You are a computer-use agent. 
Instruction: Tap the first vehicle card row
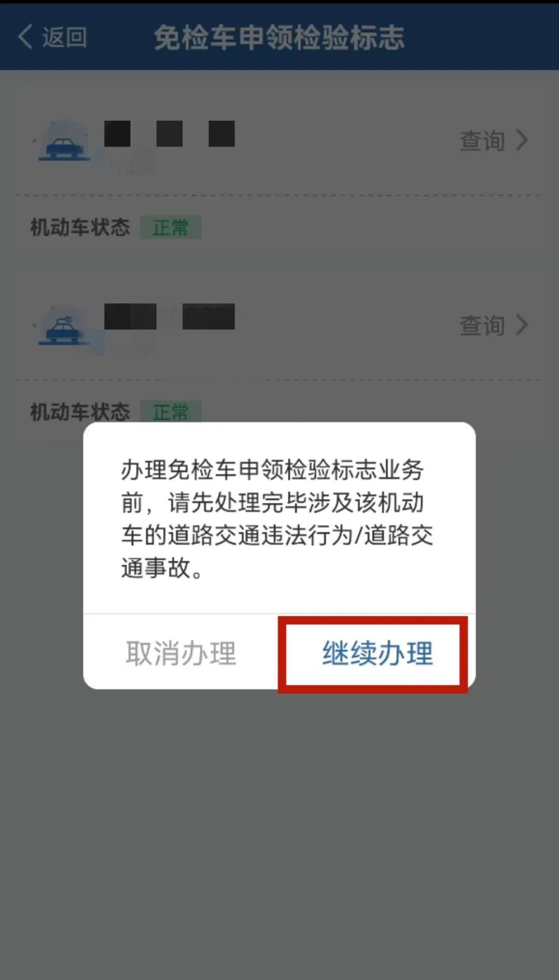coord(279,141)
